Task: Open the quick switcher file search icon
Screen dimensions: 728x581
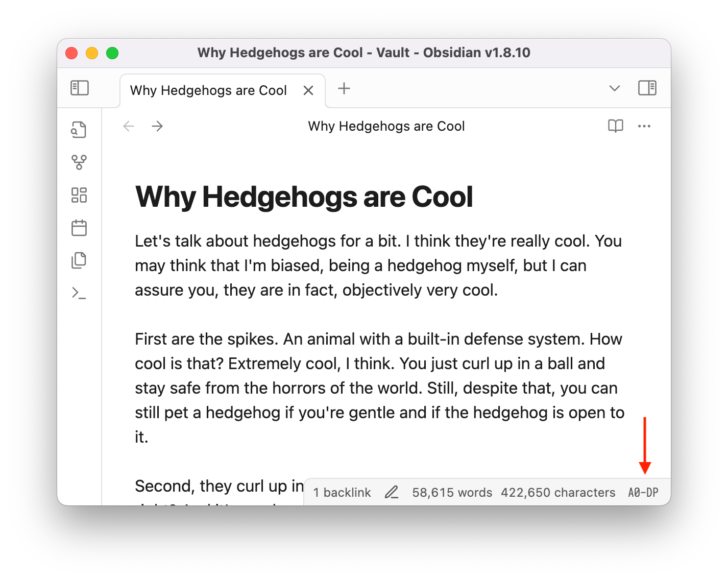Action: point(79,130)
